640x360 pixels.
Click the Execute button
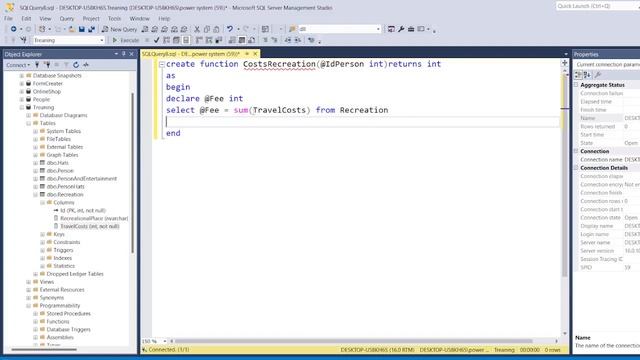point(126,40)
